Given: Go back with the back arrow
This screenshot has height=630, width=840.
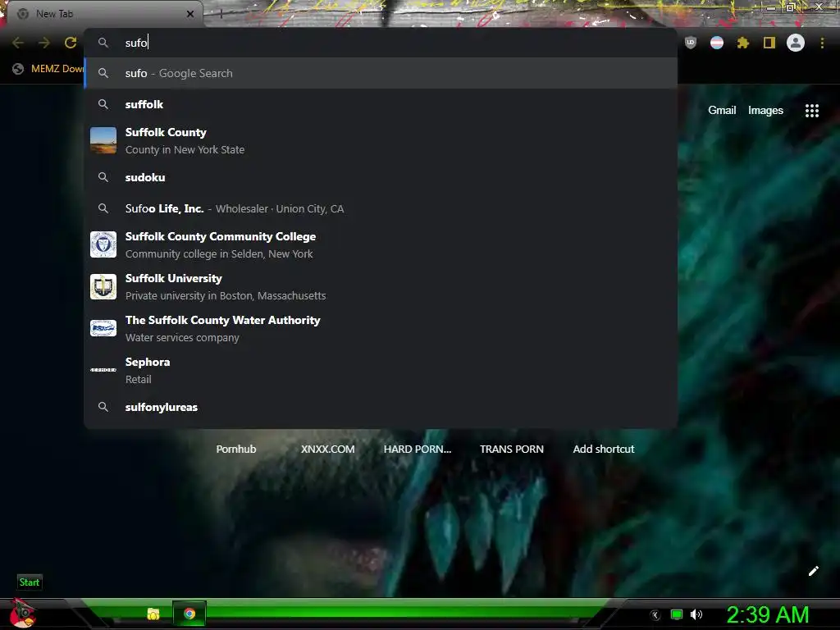Looking at the screenshot, I should (x=18, y=43).
